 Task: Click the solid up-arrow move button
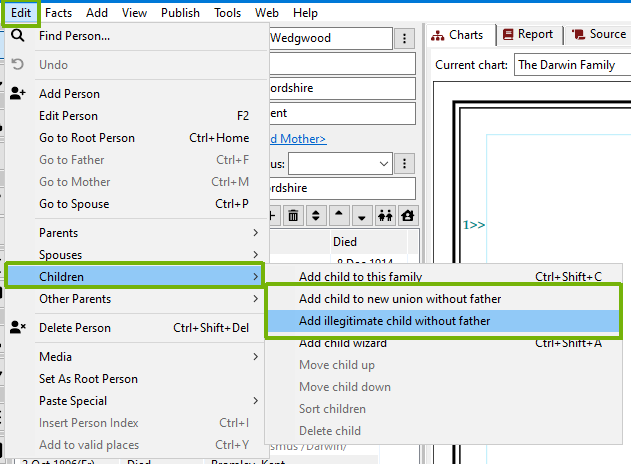click(340, 215)
